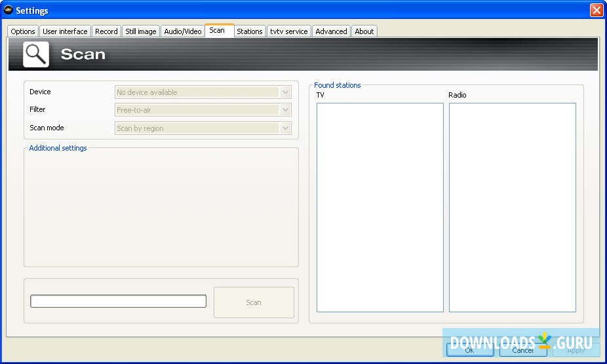Open the User interface tab
607x364 pixels.
(x=65, y=31)
